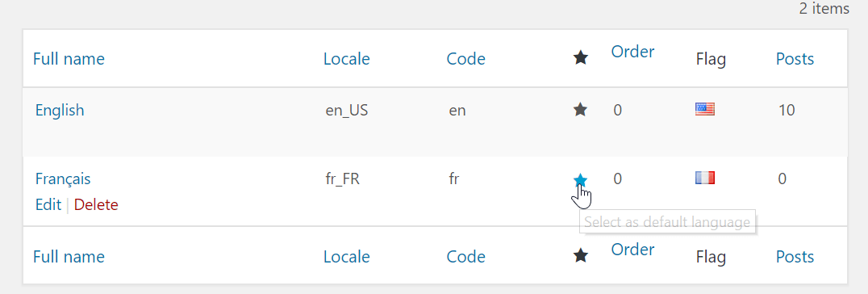The height and width of the screenshot is (294, 868).
Task: Sort by Order in footer
Action: [x=632, y=250]
